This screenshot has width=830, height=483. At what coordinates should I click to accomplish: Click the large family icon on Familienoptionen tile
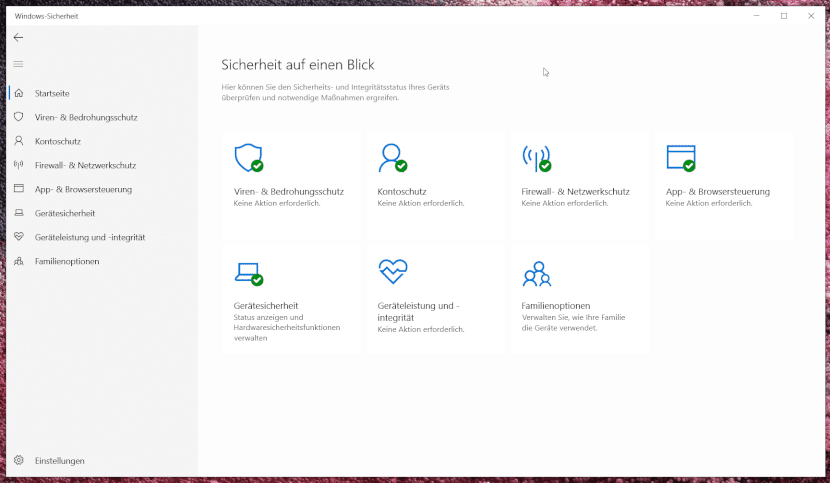tap(537, 274)
